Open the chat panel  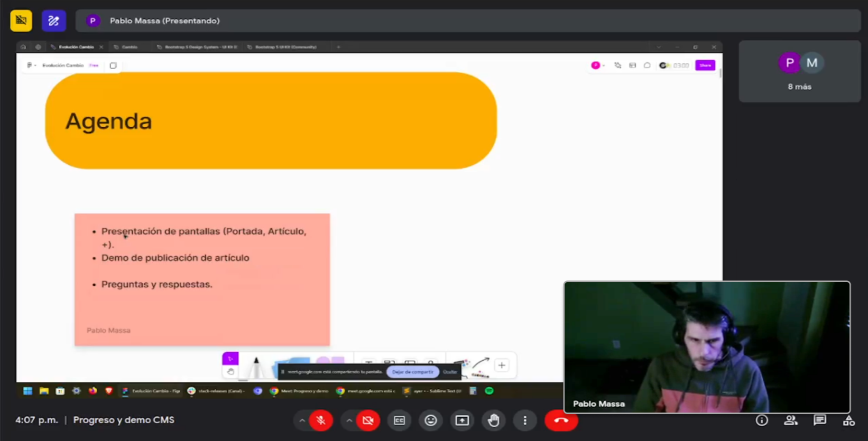click(820, 420)
